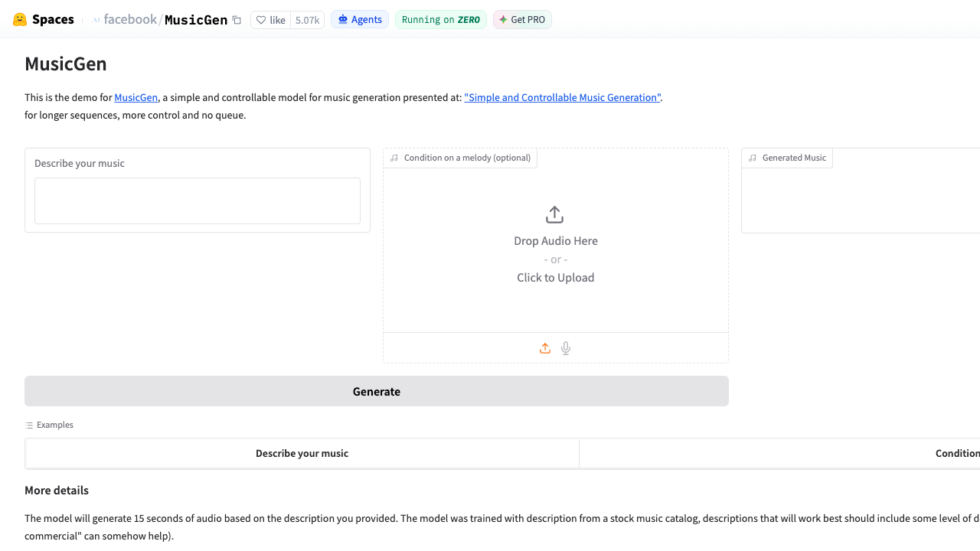Copy the Space name with the copy icon
The width and height of the screenshot is (980, 551).
tap(237, 20)
